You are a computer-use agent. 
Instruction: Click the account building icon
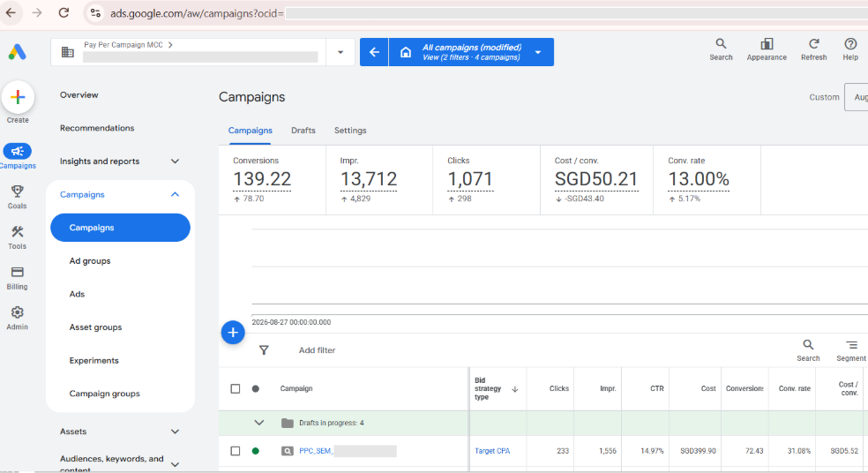(68, 52)
